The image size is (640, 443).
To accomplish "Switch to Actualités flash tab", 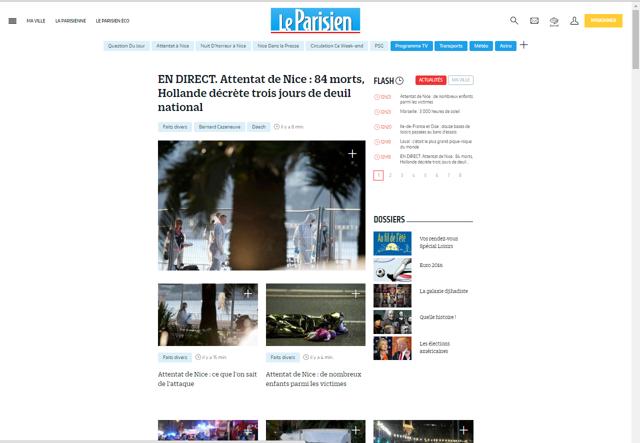I will coord(431,80).
